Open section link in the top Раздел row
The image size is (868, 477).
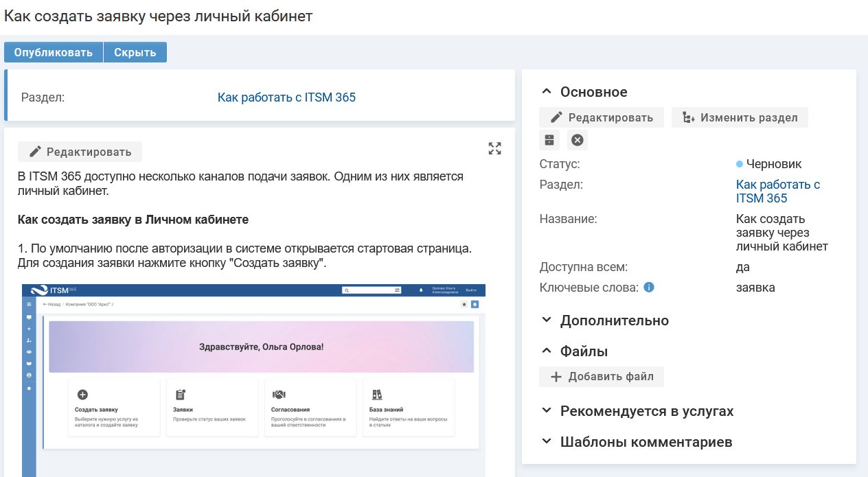286,97
